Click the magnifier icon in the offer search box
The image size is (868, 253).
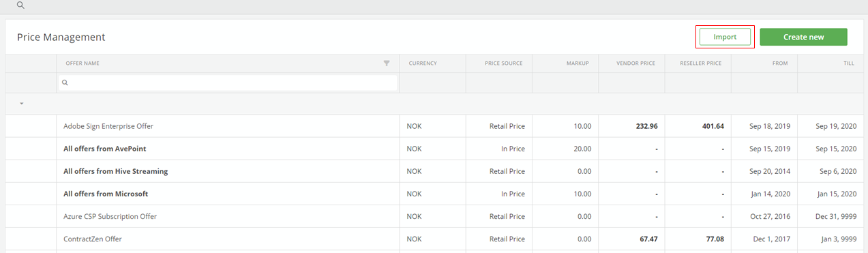point(65,83)
